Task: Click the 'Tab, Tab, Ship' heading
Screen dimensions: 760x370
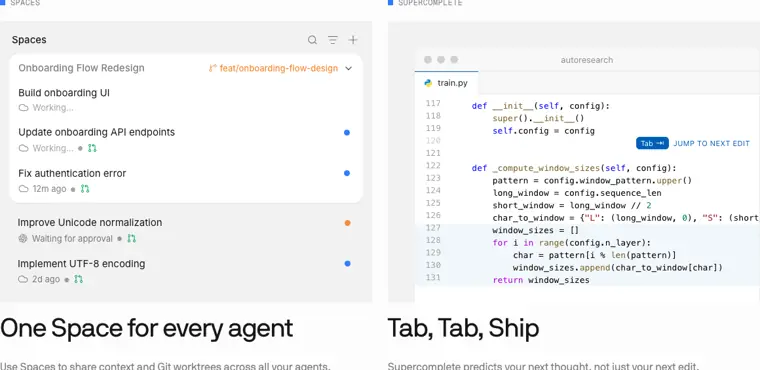Action: [x=463, y=328]
